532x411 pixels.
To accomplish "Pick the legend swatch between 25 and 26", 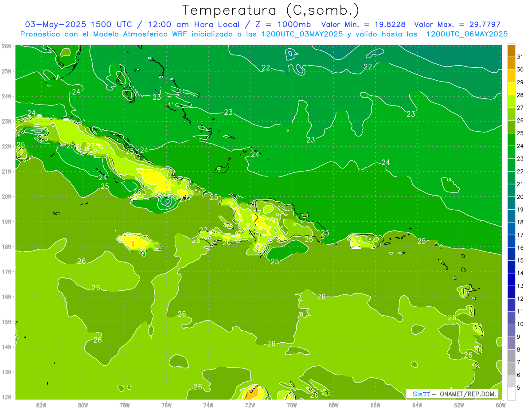I will tap(511, 127).
